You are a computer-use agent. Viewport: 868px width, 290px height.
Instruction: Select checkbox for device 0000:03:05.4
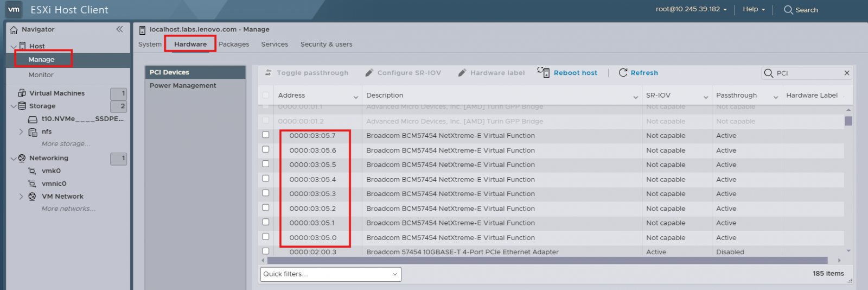[x=266, y=179]
